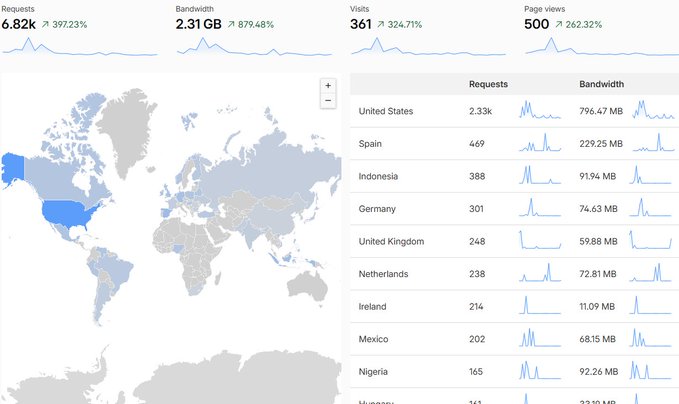This screenshot has width=679, height=404.
Task: Click the 72.81 MB bandwidth value
Action: pyautogui.click(x=598, y=274)
